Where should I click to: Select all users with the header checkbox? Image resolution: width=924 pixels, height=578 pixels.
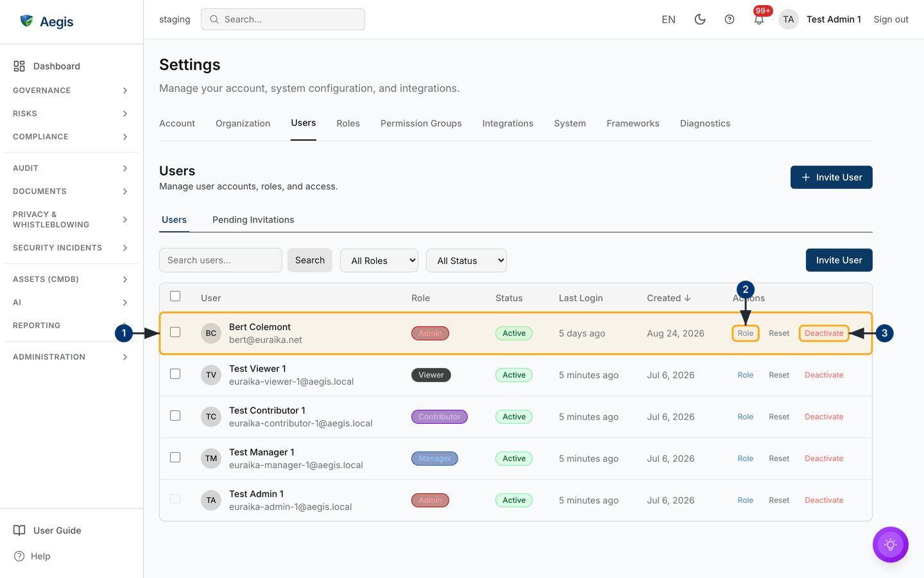point(175,296)
